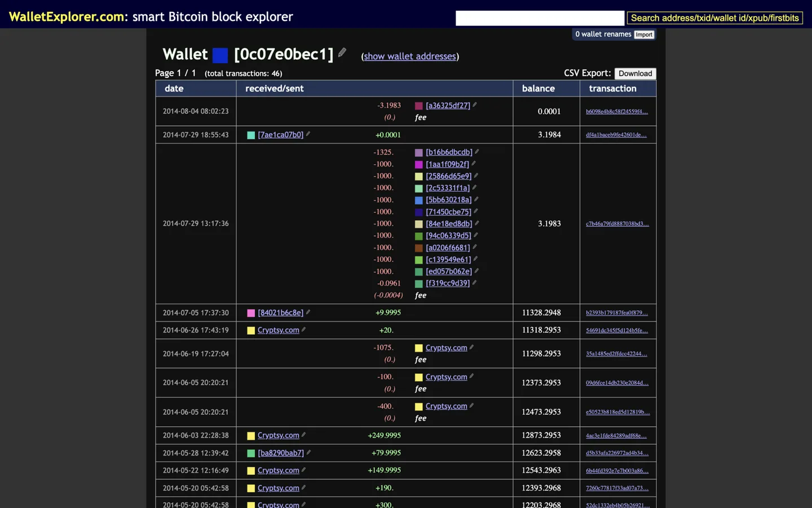The height and width of the screenshot is (508, 812).
Task: Download the CSV export
Action: click(x=635, y=73)
